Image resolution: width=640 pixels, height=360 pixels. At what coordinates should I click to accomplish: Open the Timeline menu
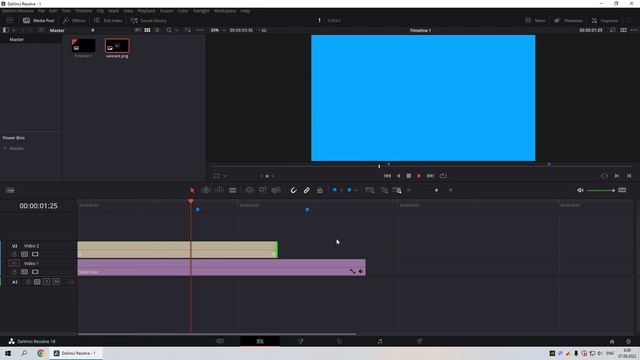coord(83,11)
